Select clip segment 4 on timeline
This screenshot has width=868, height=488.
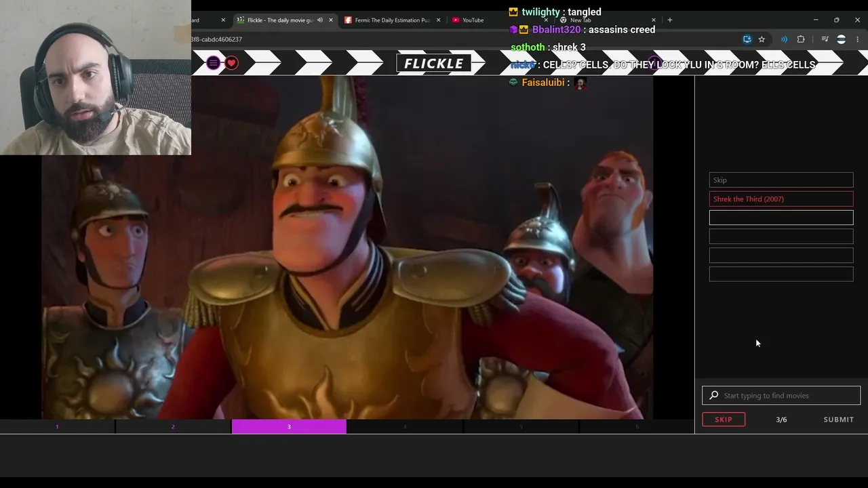pyautogui.click(x=405, y=427)
